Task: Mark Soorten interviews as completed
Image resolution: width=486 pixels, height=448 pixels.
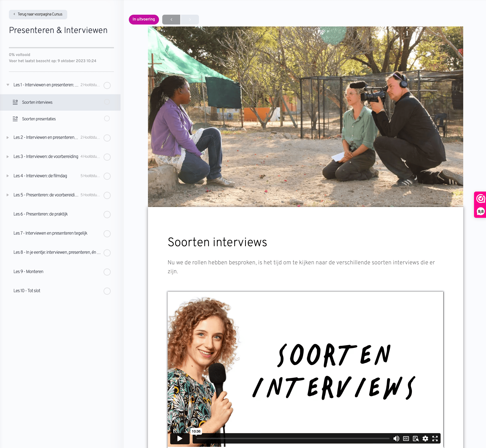Action: [107, 102]
